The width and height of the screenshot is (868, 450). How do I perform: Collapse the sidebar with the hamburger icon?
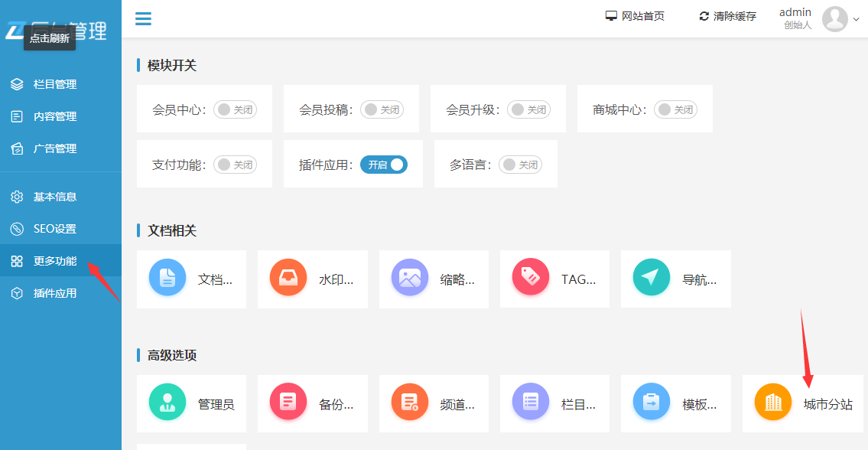(x=143, y=18)
